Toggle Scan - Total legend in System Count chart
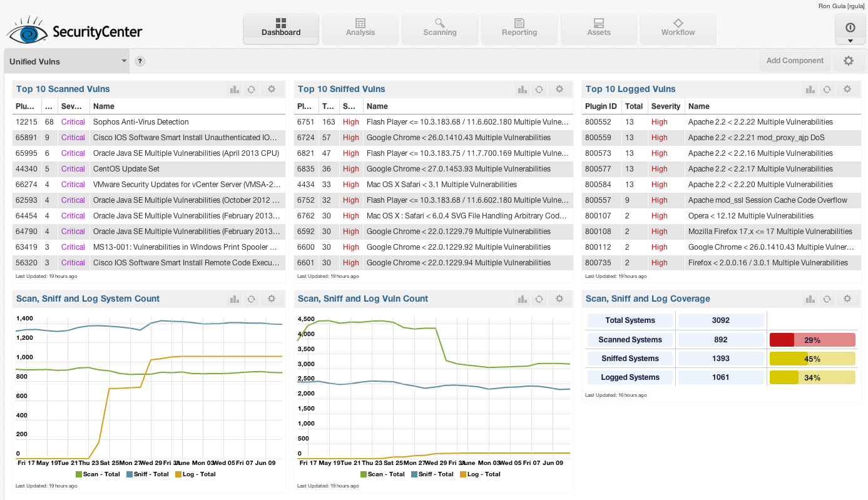This screenshot has height=500, width=868. tap(98, 474)
